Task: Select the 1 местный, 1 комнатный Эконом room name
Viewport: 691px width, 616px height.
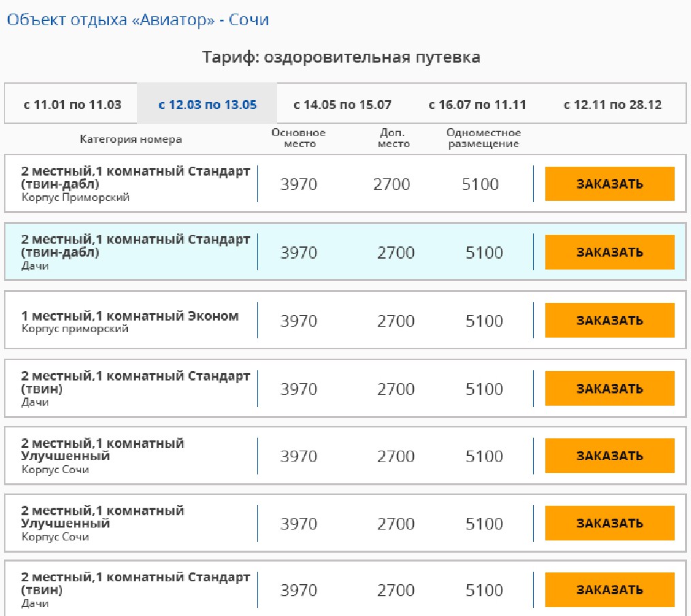Action: [130, 316]
